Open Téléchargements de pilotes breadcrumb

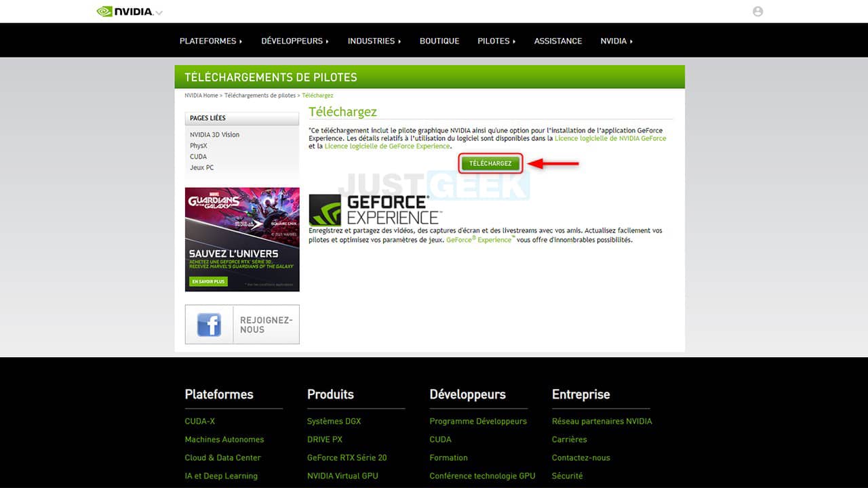(x=260, y=96)
